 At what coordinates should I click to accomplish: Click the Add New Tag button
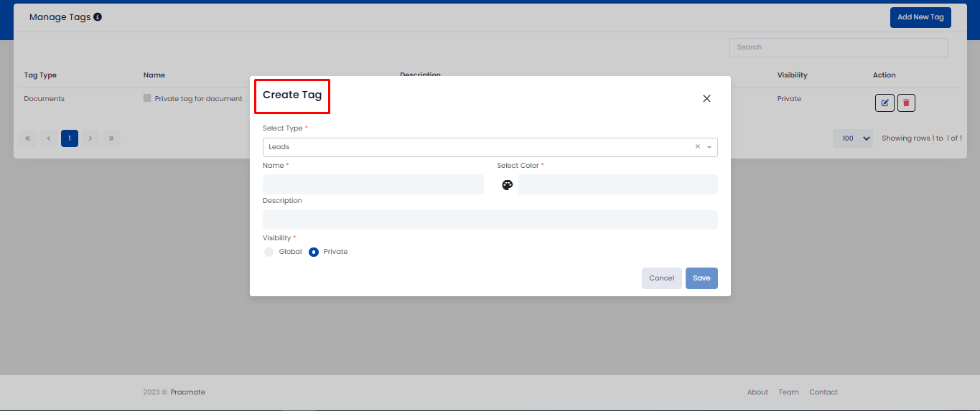point(920,17)
